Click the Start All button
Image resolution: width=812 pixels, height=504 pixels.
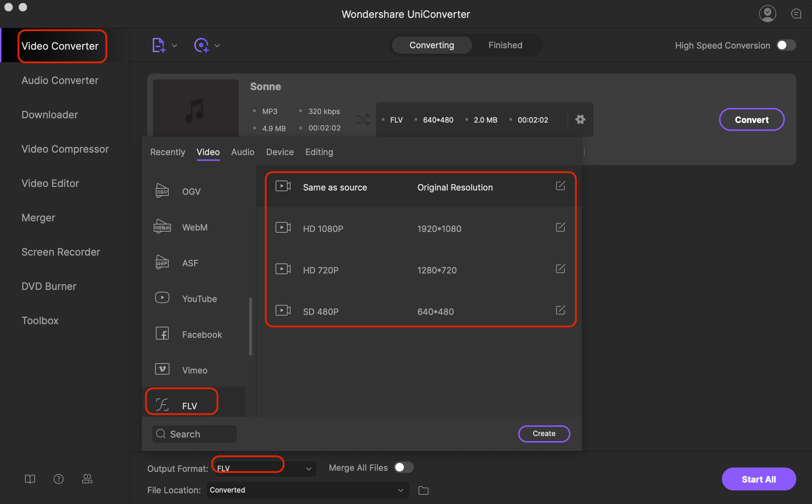coord(758,479)
